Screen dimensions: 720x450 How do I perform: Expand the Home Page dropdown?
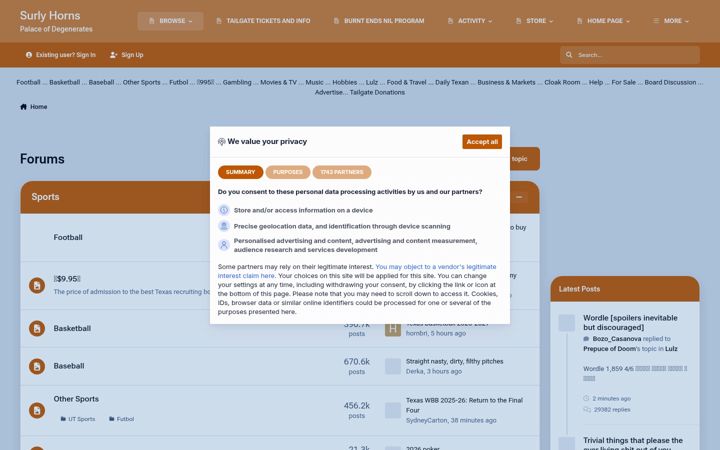point(603,21)
